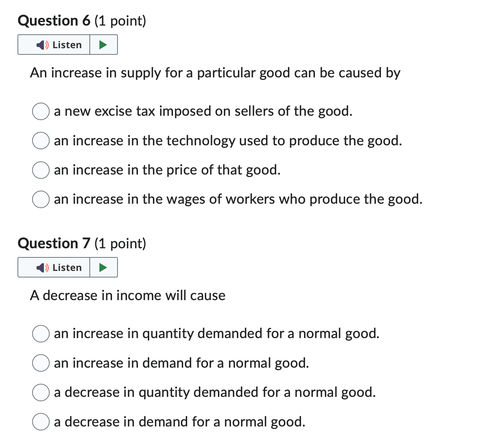Select 'a decrease in demand for a normal good'
The height and width of the screenshot is (448, 481).
coord(41,422)
